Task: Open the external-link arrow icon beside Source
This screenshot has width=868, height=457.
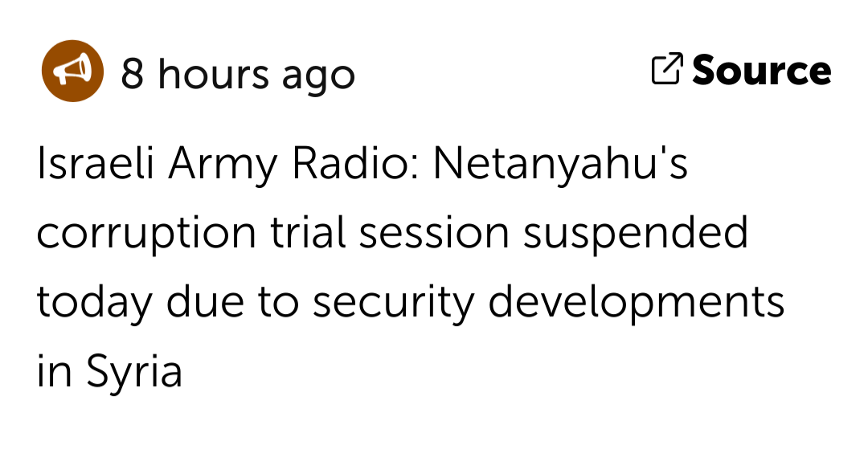Action: [667, 69]
